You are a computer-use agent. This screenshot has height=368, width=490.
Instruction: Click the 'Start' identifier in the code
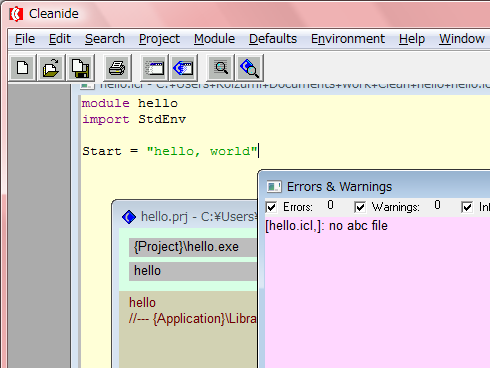click(102, 151)
